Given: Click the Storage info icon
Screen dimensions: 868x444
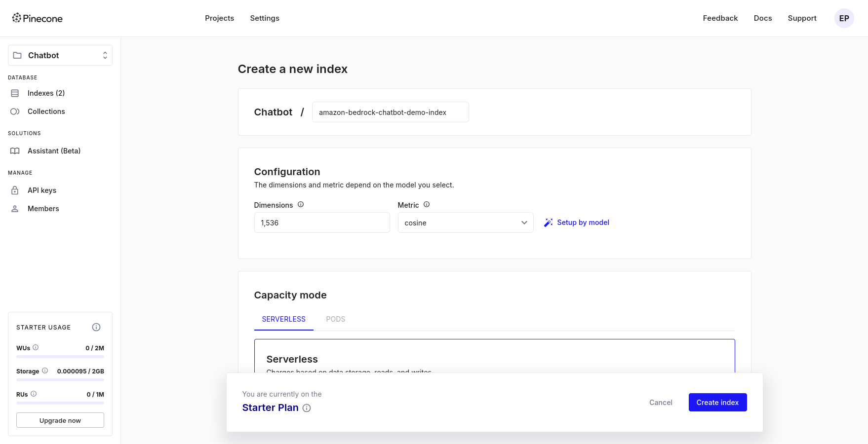Looking at the screenshot, I should pyautogui.click(x=45, y=370).
